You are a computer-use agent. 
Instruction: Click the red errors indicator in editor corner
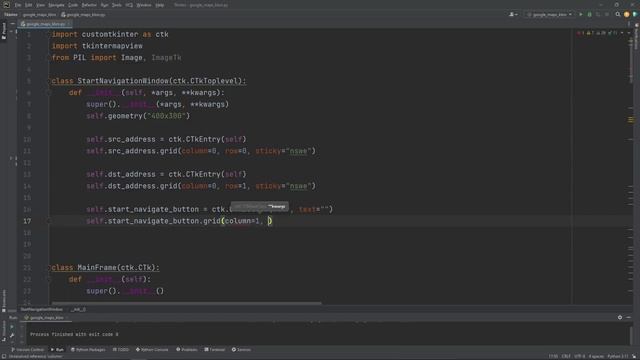[x=580, y=33]
